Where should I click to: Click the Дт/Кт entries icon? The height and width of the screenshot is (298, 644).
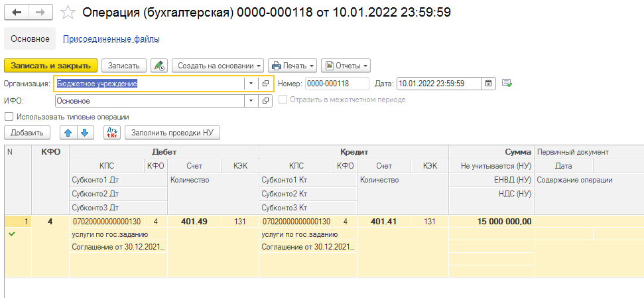(112, 133)
